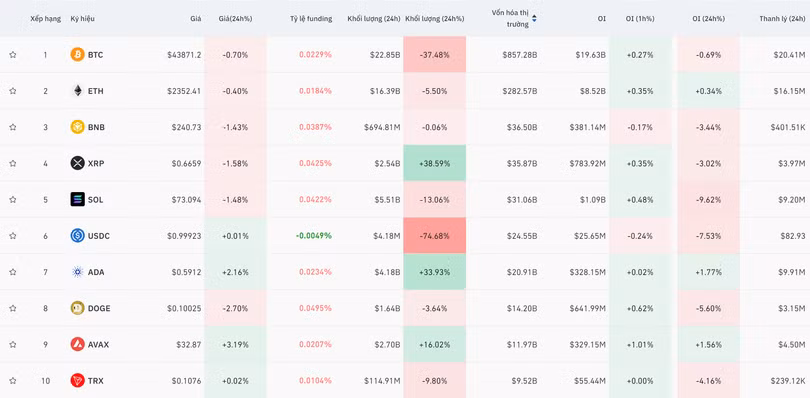Star the XRP row
Viewport: 810px width, 398px height.
(13, 163)
